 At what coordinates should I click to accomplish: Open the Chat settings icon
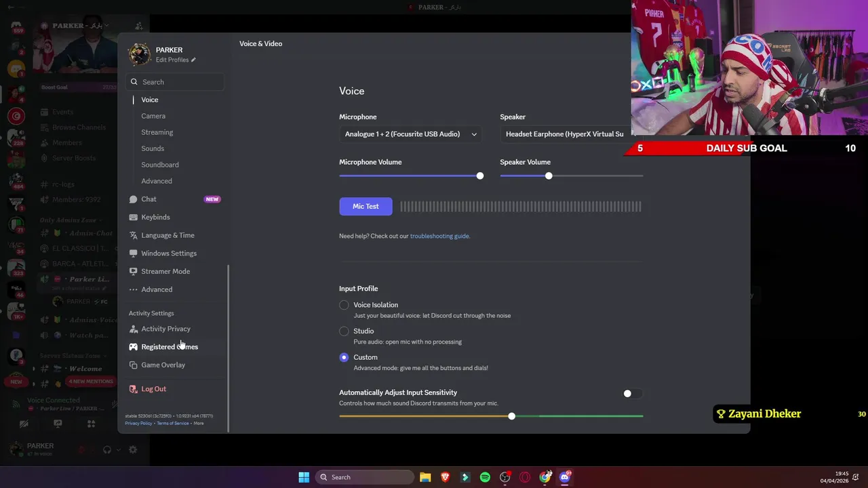click(x=134, y=199)
